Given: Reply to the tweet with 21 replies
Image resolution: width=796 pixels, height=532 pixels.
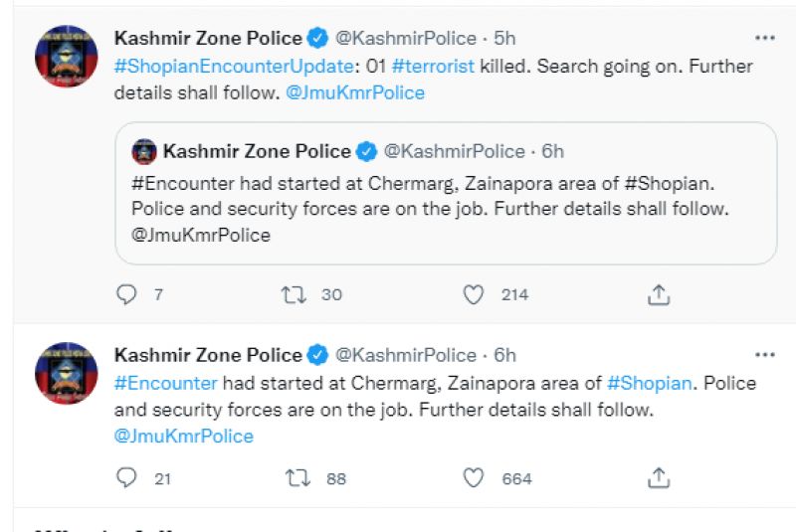Looking at the screenshot, I should click(x=126, y=478).
